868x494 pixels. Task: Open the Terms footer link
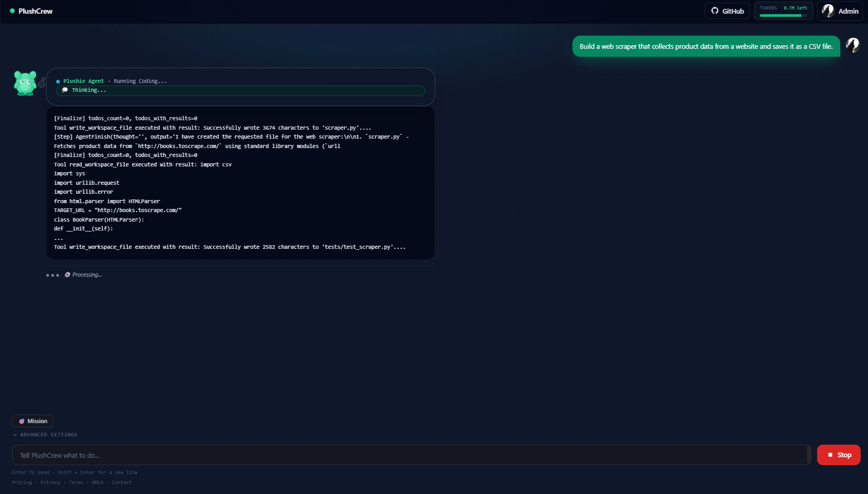pyautogui.click(x=76, y=482)
